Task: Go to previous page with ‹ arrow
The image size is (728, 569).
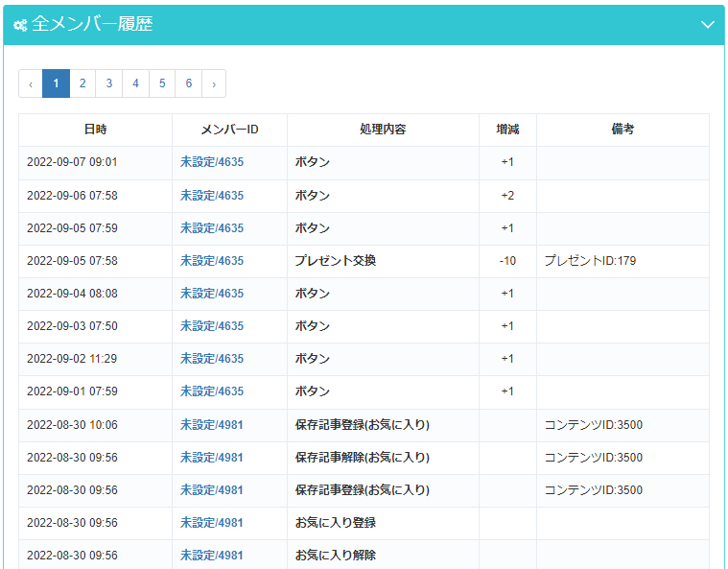Action: point(31,83)
